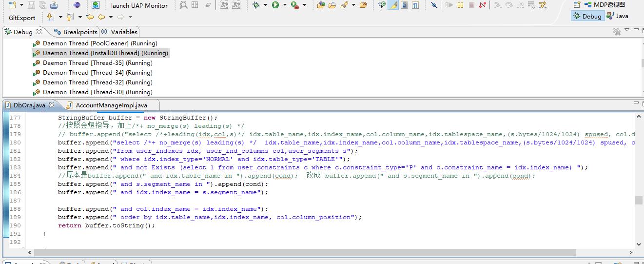Image resolution: width=644 pixels, height=264 pixels.
Task: Click the green Run launch icon
Action: pos(275,5)
